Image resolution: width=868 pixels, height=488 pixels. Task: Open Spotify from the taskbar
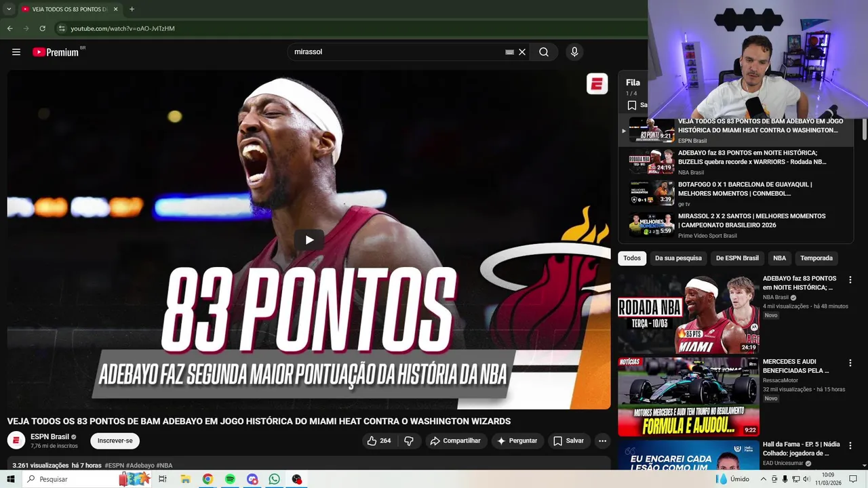[x=230, y=479]
